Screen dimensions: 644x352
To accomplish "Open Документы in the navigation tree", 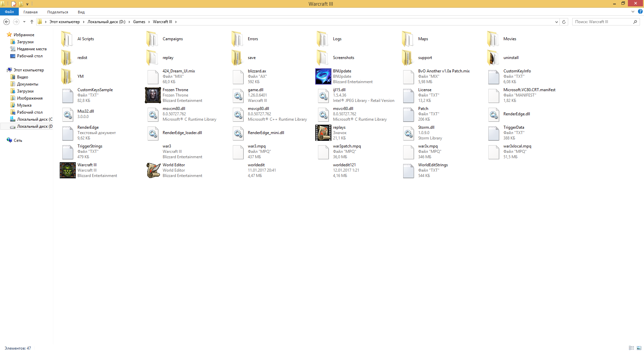I will tap(28, 84).
